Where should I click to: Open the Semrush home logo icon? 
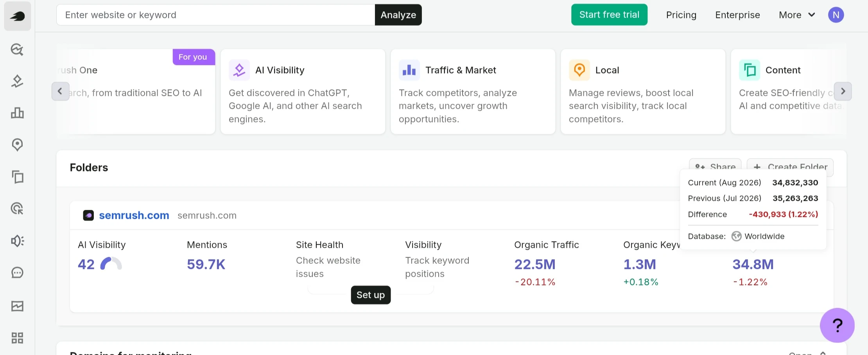pos(17,16)
